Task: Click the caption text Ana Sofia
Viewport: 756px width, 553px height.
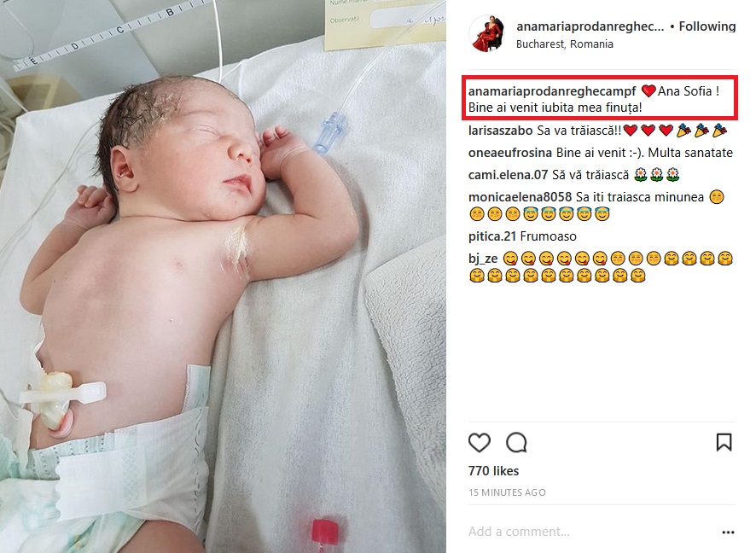Action: (x=684, y=91)
